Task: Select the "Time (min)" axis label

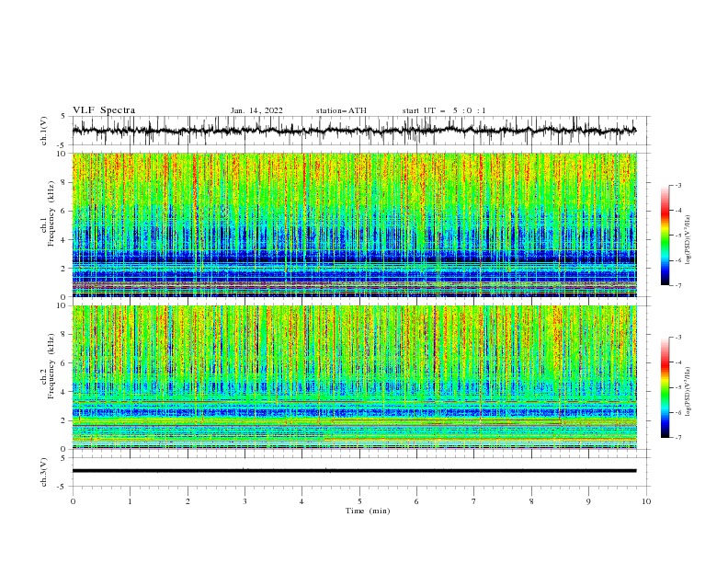Action: point(368,511)
